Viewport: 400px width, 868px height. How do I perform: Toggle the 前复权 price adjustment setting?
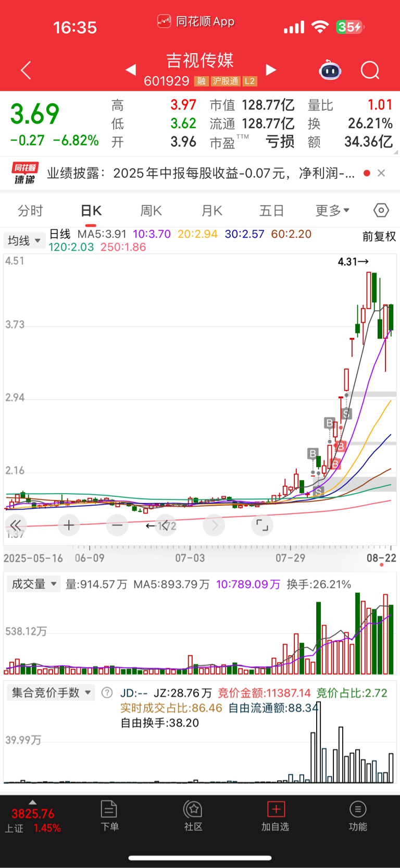[379, 237]
